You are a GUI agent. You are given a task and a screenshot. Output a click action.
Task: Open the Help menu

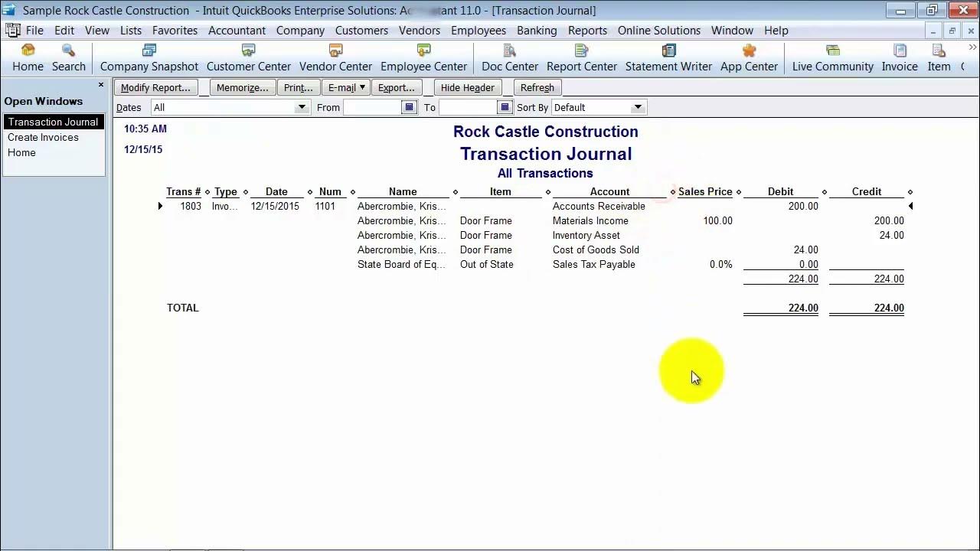pyautogui.click(x=776, y=31)
